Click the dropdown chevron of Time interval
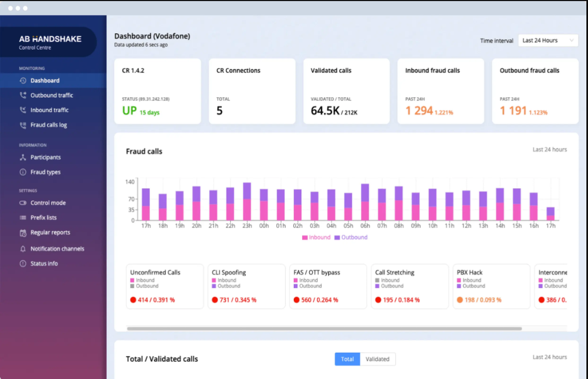Viewport: 588px width, 379px height. [571, 40]
